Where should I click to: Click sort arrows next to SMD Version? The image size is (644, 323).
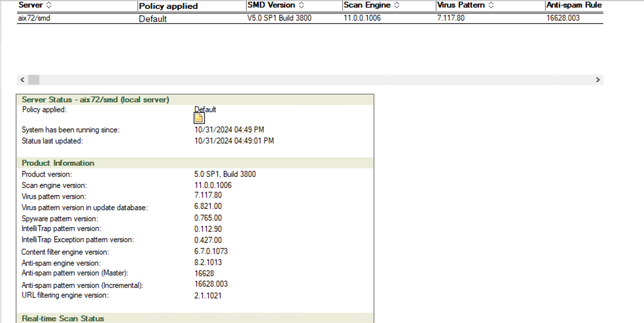pos(301,5)
